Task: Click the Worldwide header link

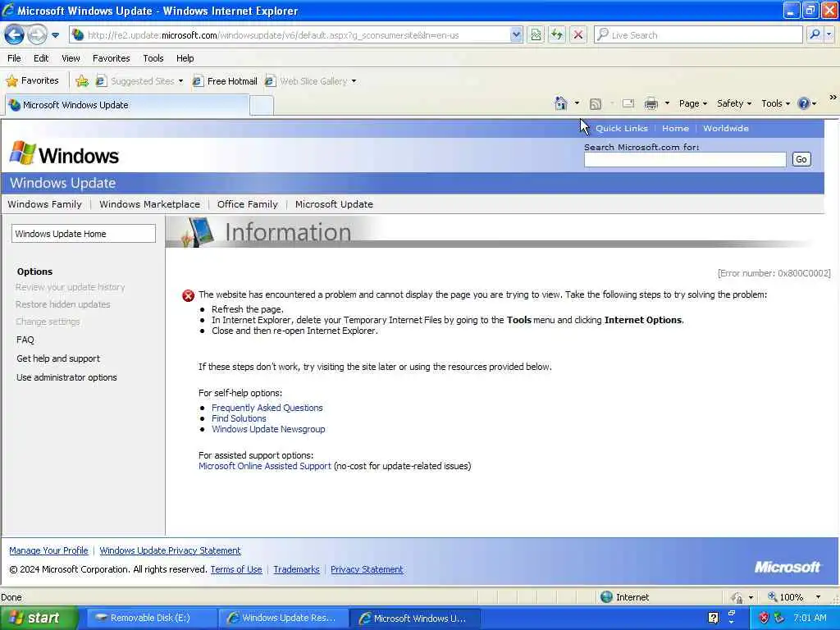Action: (726, 129)
